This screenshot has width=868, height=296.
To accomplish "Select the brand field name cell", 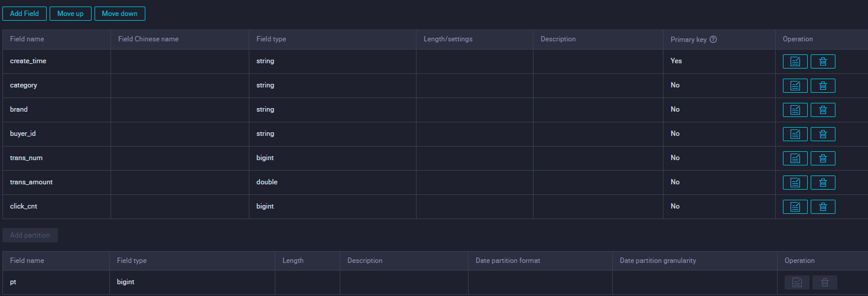I will tap(19, 109).
